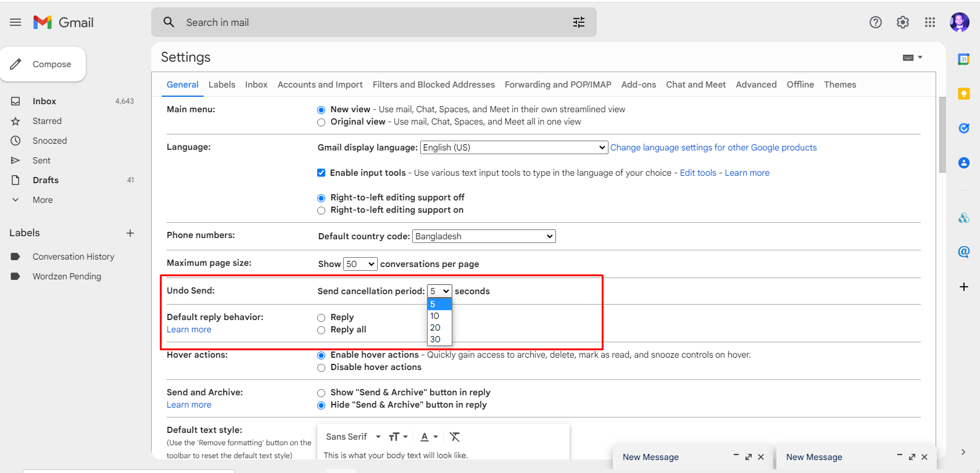Uncheck Enable input tools checkbox
The image size is (980, 473).
(x=321, y=173)
